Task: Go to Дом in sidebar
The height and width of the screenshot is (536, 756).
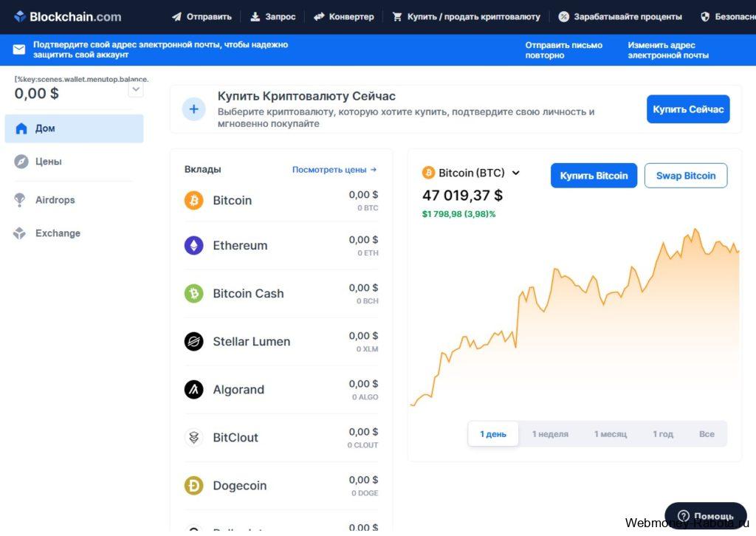Action: coord(74,128)
